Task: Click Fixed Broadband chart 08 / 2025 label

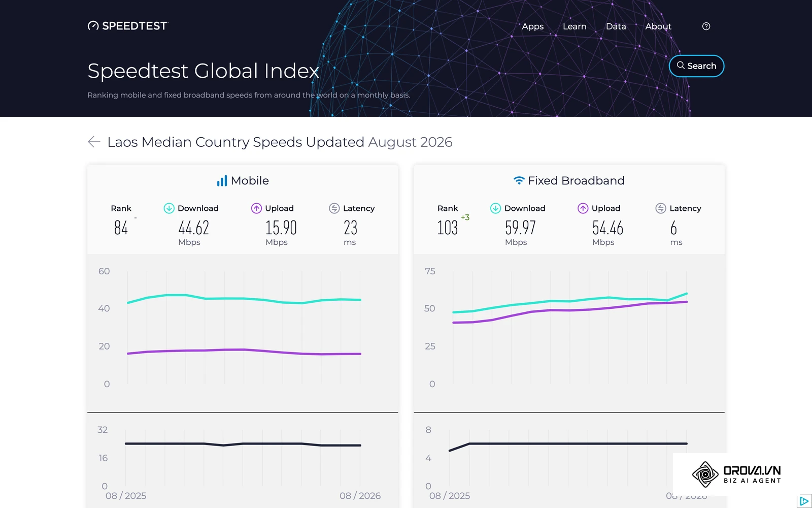Action: (x=450, y=496)
